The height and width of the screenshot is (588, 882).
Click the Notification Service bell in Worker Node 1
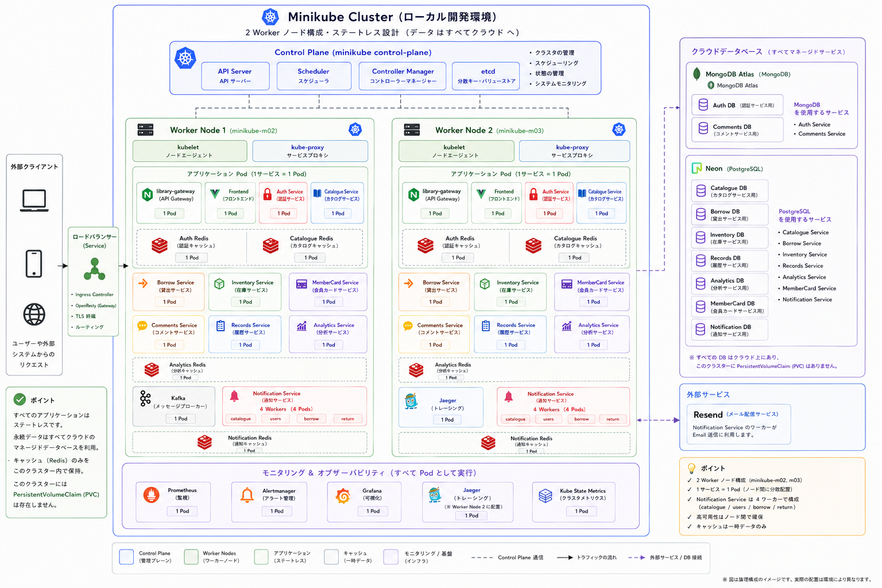point(234,396)
